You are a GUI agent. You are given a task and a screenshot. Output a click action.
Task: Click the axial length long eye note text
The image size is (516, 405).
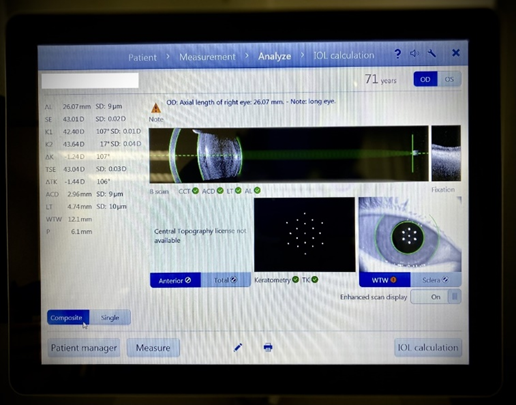[251, 102]
